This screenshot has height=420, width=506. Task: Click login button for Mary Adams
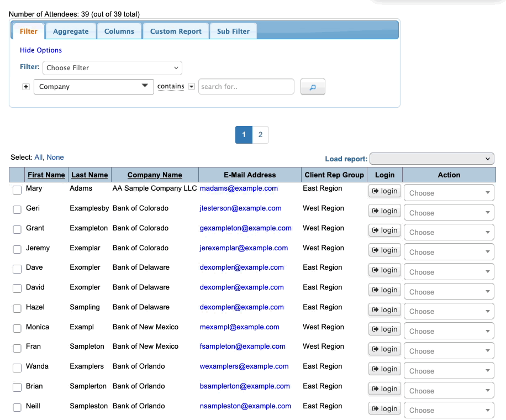[384, 191]
